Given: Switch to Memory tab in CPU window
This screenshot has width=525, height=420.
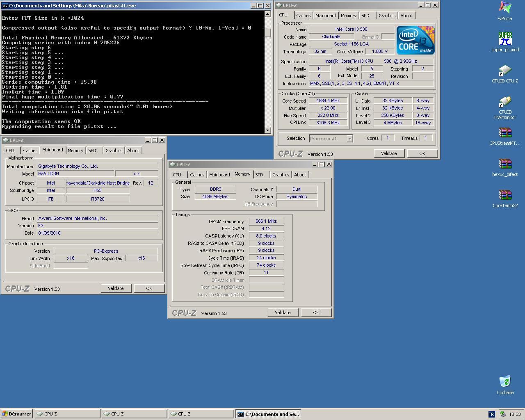Looking at the screenshot, I should 349,16.
